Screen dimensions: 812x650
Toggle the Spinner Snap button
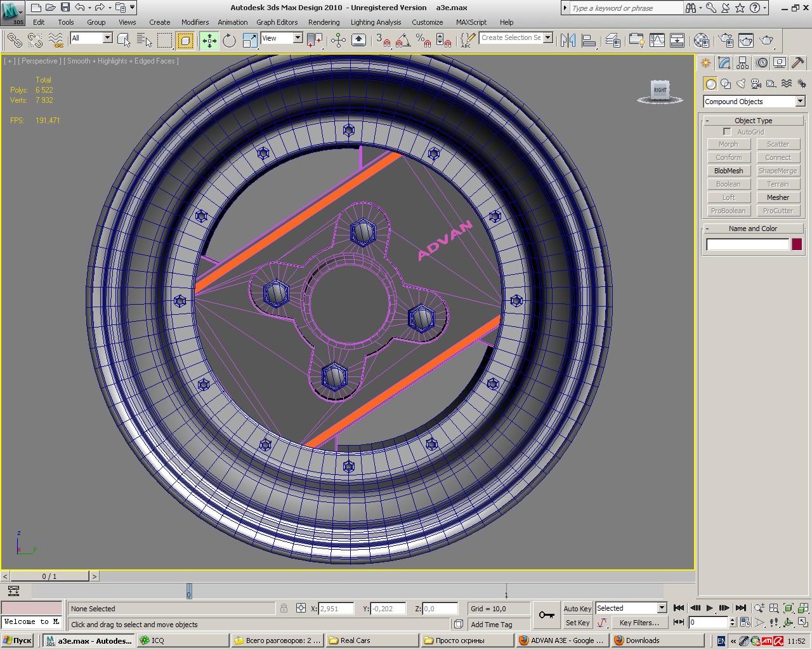point(443,41)
